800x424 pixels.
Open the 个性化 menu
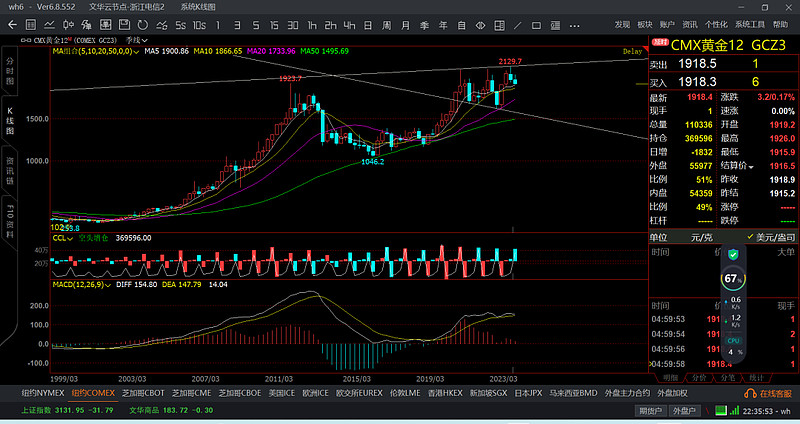(x=716, y=24)
